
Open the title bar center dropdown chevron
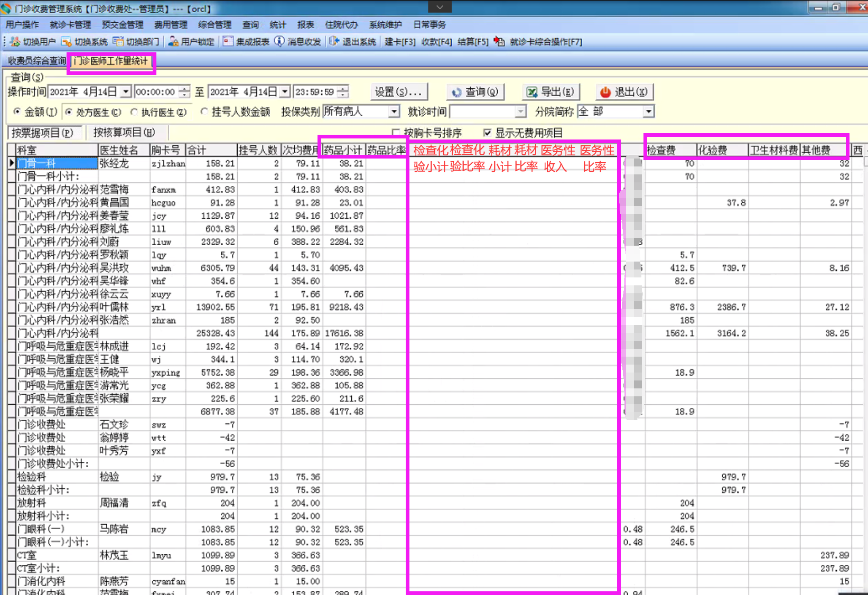440,6
